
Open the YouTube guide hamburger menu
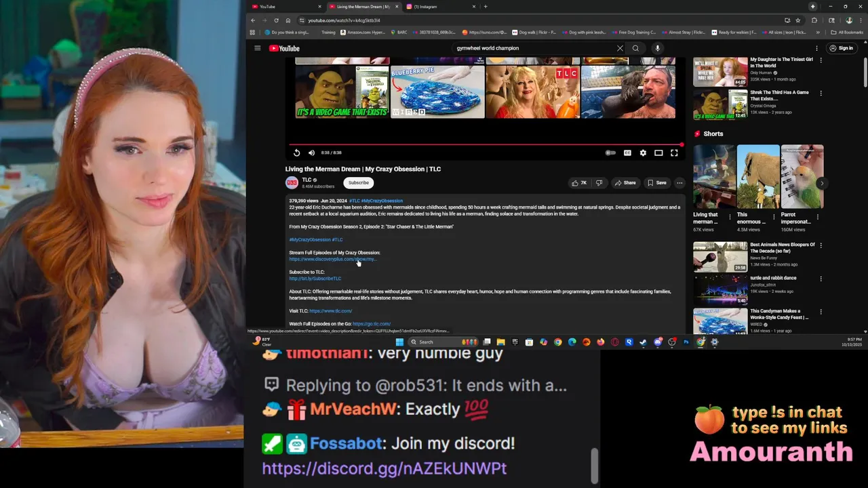(257, 48)
